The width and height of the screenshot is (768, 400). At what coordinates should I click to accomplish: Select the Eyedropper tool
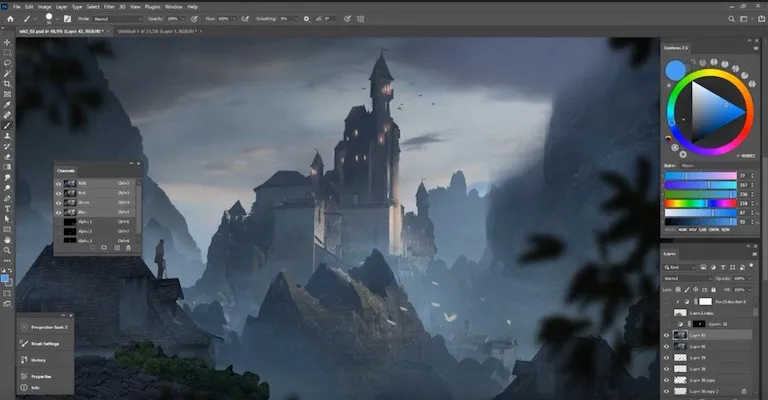click(7, 104)
